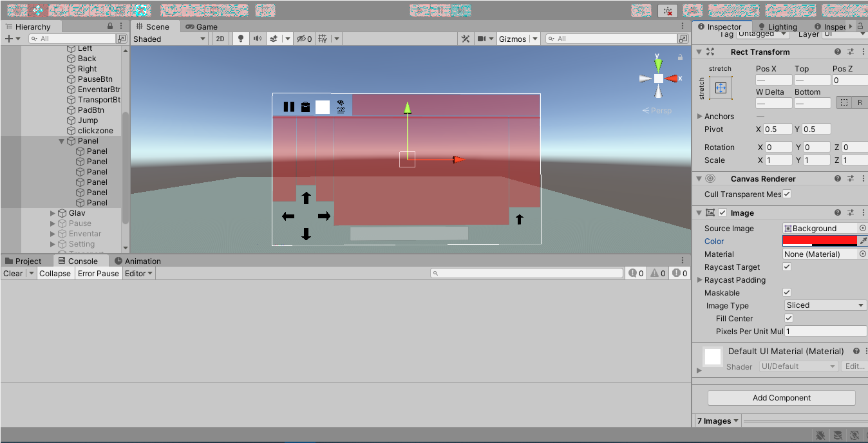
Task: Toggle the grid visibility icon in Scene toolbar
Action: coord(322,39)
